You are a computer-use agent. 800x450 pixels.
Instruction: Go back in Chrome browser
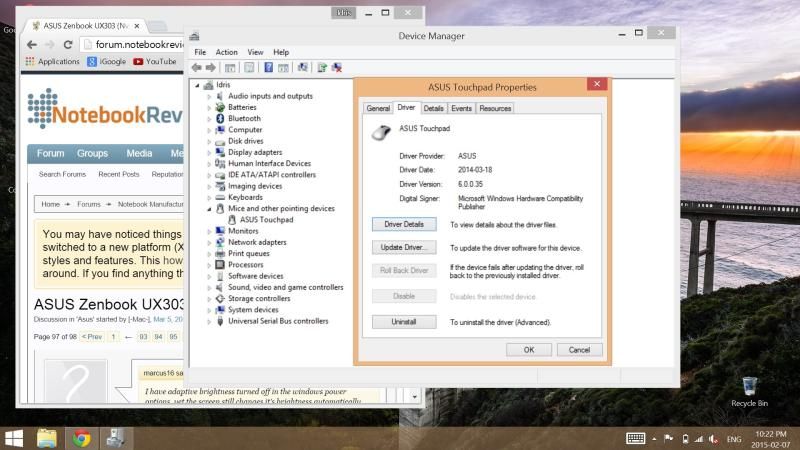pos(32,44)
